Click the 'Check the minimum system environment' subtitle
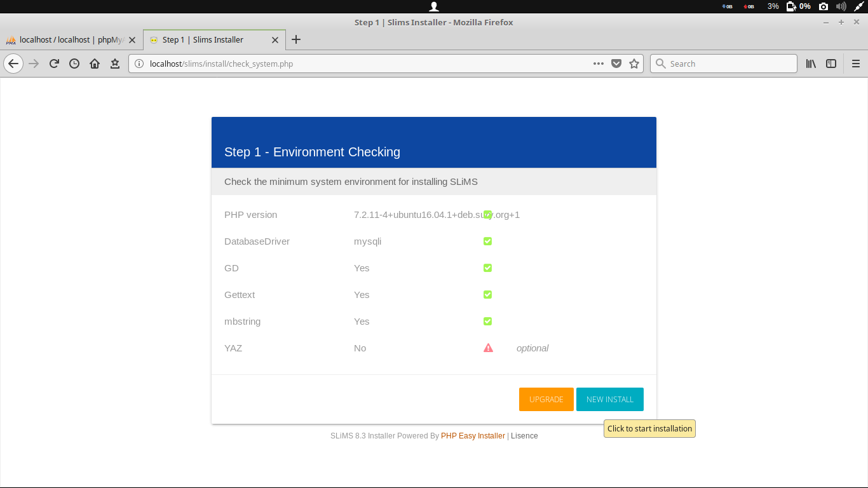This screenshot has height=488, width=868. pyautogui.click(x=351, y=182)
